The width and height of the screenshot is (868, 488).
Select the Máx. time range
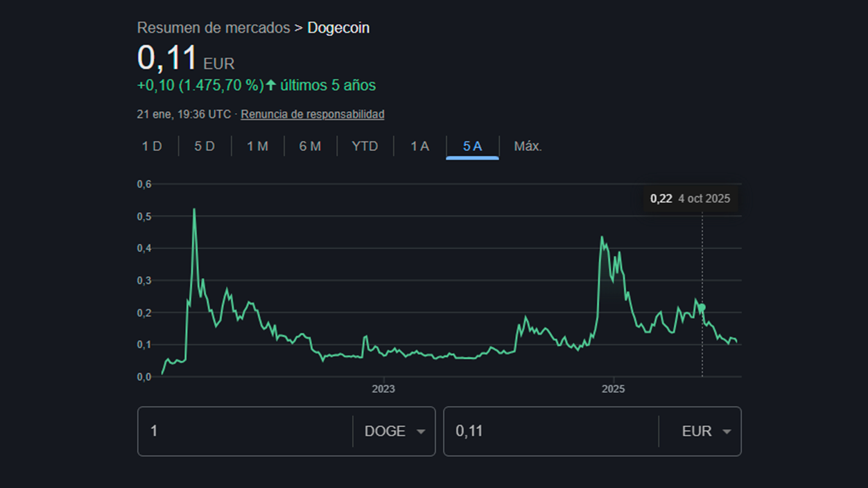click(528, 146)
